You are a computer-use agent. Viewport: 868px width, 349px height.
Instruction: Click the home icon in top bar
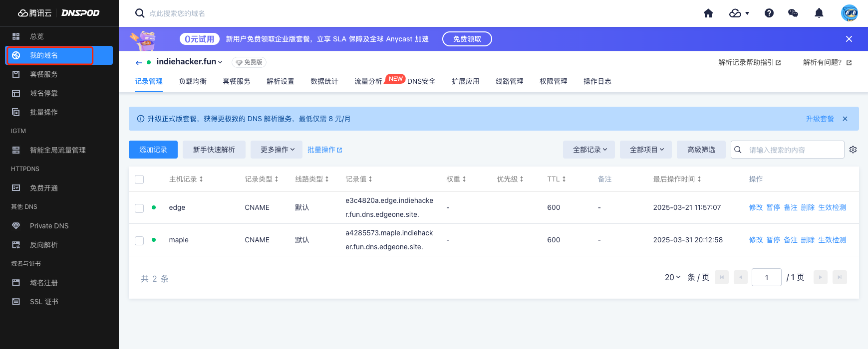pyautogui.click(x=708, y=13)
